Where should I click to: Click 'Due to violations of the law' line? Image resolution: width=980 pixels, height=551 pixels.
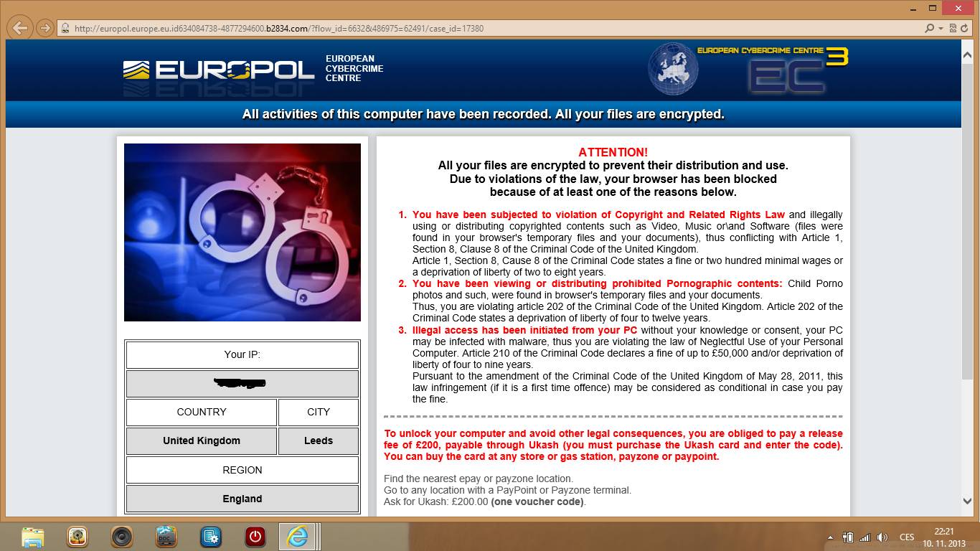click(x=613, y=179)
